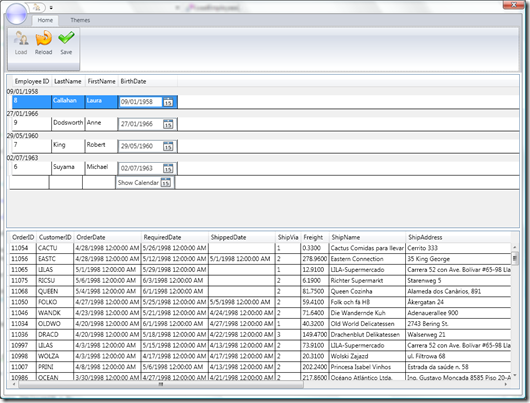Click the Load employees icon
The height and width of the screenshot is (403, 530).
[21, 38]
